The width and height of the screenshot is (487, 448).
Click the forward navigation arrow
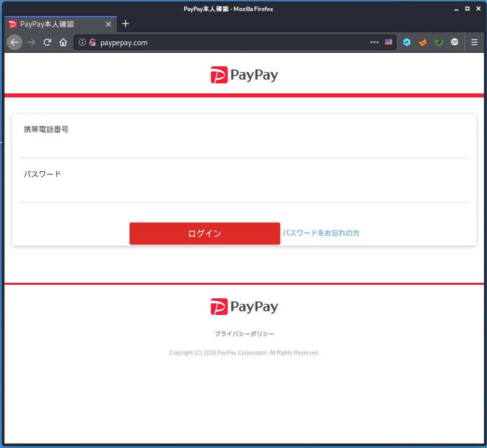tap(31, 42)
